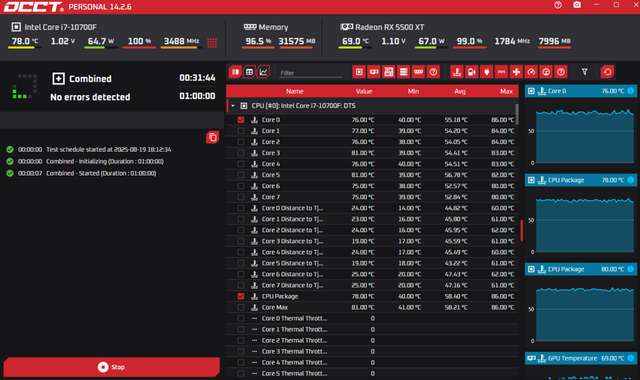Switch to table view icon
640x380 pixels.
pos(249,72)
